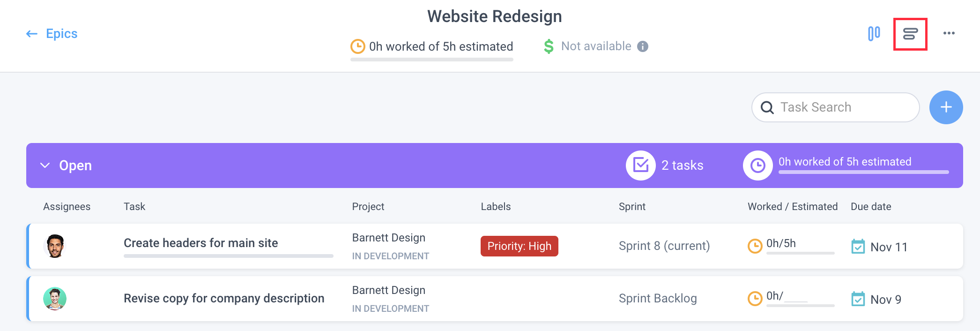Open task Create headers for main site
The height and width of the screenshot is (331, 980).
coord(200,243)
